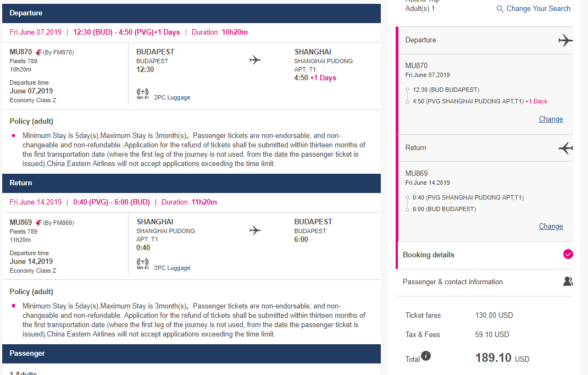Screen dimensions: 588x375
Task: Click the Total fare info icon
Action: point(425,356)
